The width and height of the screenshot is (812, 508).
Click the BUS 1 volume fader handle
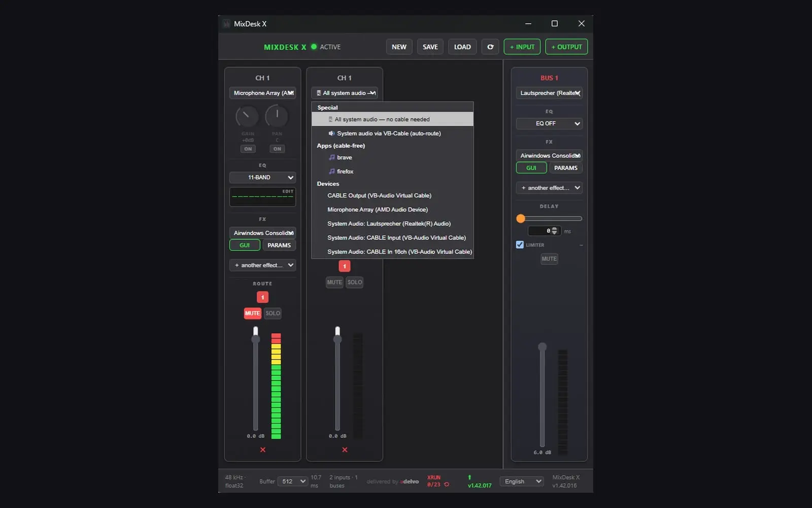tap(542, 347)
